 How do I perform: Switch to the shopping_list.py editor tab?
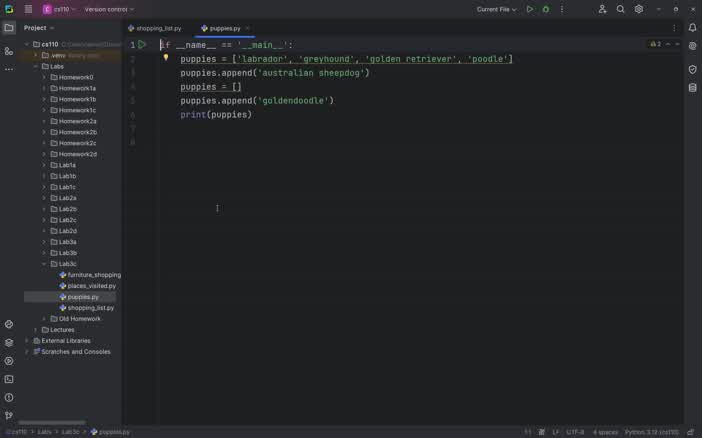pos(158,28)
